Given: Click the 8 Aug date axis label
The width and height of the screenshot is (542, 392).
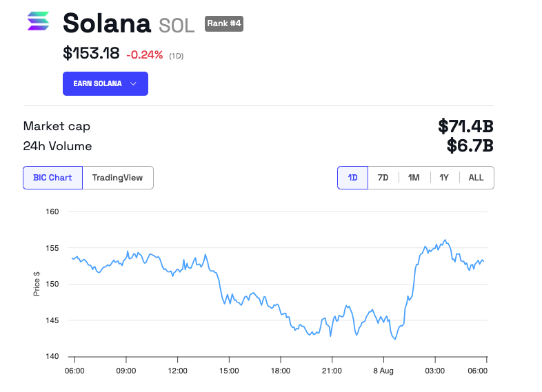Looking at the screenshot, I should pos(383,371).
